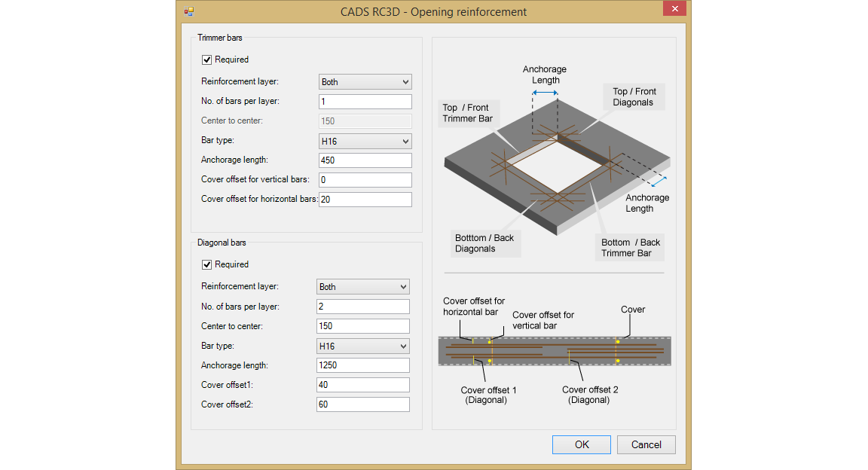Uncheck Required for Trimmer bars
The width and height of the screenshot is (868, 470).
click(206, 60)
